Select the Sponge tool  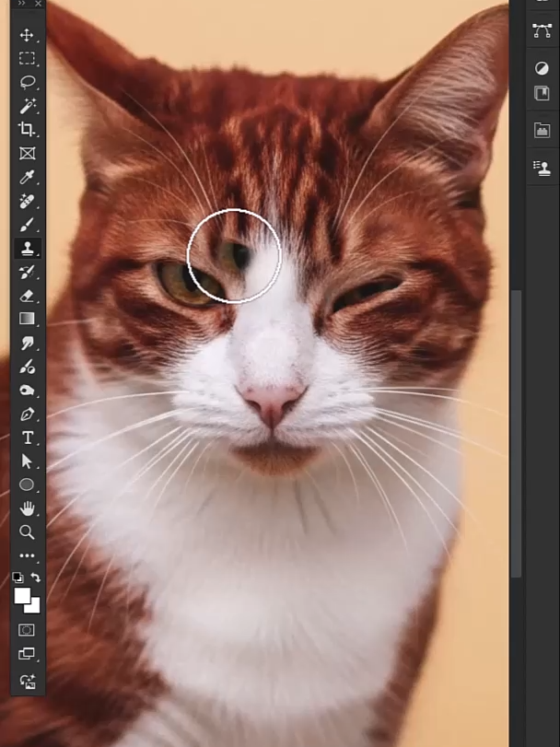pyautogui.click(x=27, y=391)
